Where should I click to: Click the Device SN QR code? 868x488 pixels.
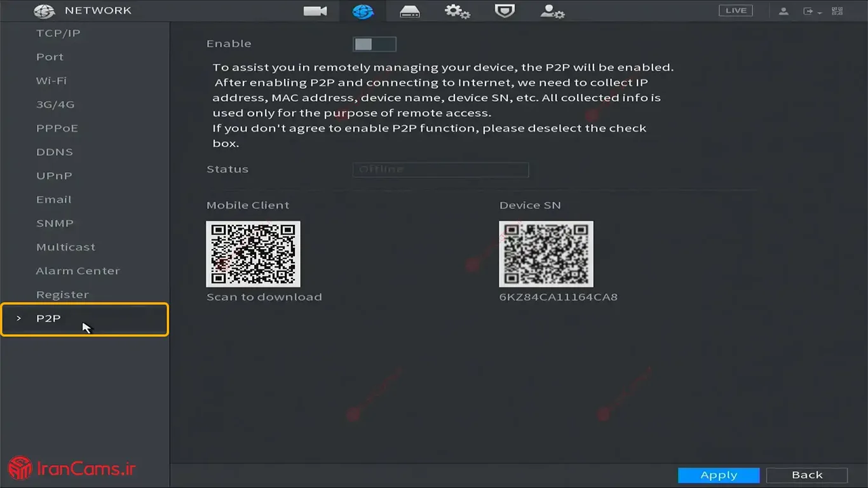(x=546, y=254)
